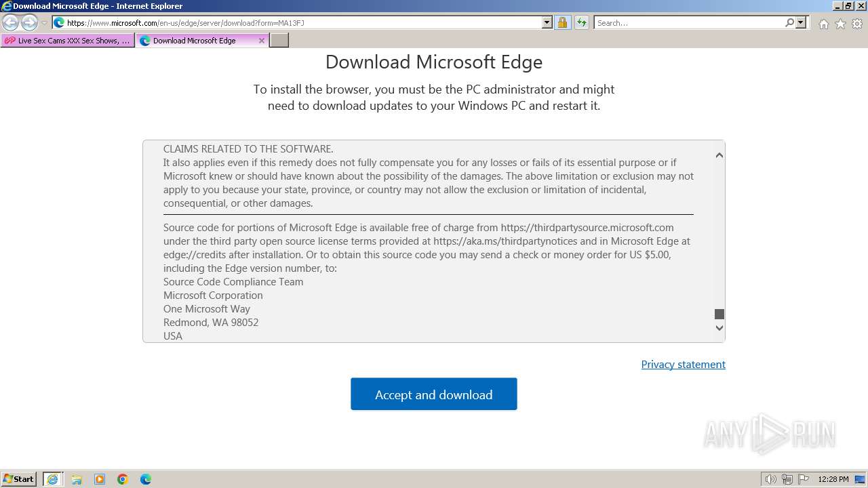Click the green refresh page icon
The width and height of the screenshot is (868, 488).
(582, 22)
